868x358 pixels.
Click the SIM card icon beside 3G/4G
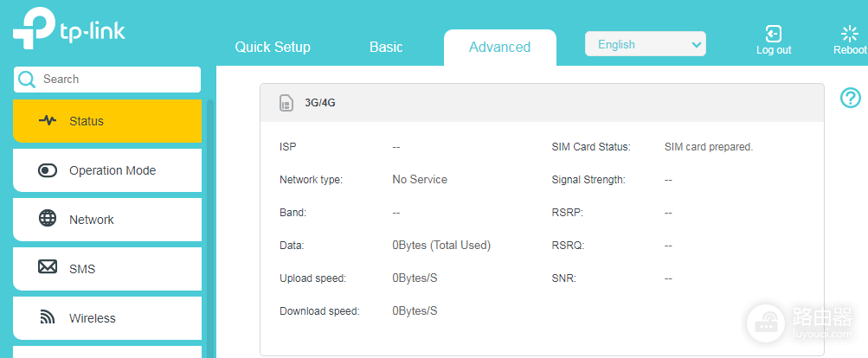point(286,103)
